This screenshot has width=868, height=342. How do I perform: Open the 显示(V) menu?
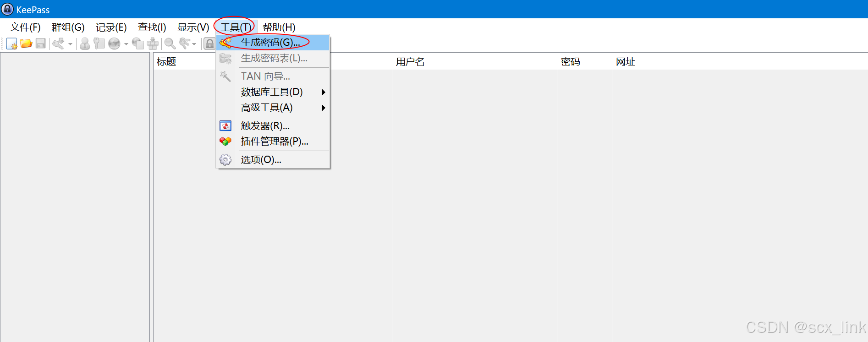(x=193, y=27)
